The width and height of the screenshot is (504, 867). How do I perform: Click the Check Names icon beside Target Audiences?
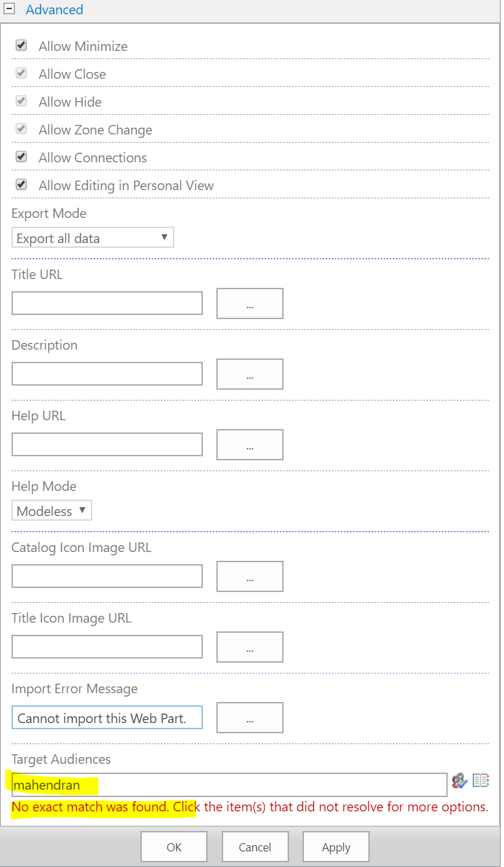click(x=460, y=781)
